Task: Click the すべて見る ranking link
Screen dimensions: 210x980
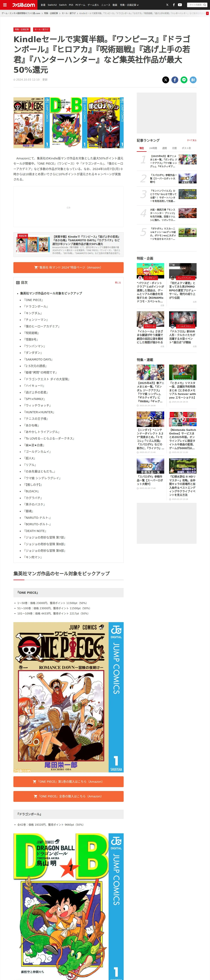Action: click(192, 140)
